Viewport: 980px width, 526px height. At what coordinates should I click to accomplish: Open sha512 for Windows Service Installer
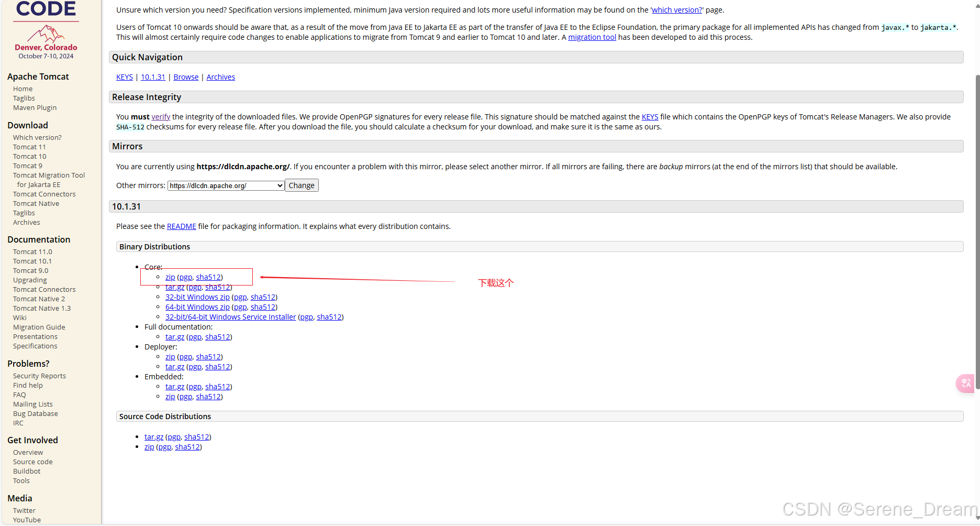click(x=329, y=317)
